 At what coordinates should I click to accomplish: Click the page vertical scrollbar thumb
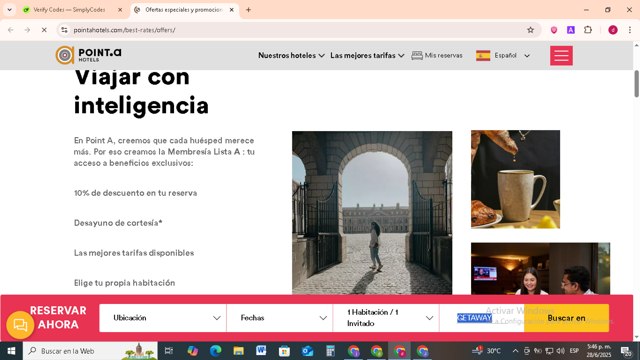click(x=636, y=84)
